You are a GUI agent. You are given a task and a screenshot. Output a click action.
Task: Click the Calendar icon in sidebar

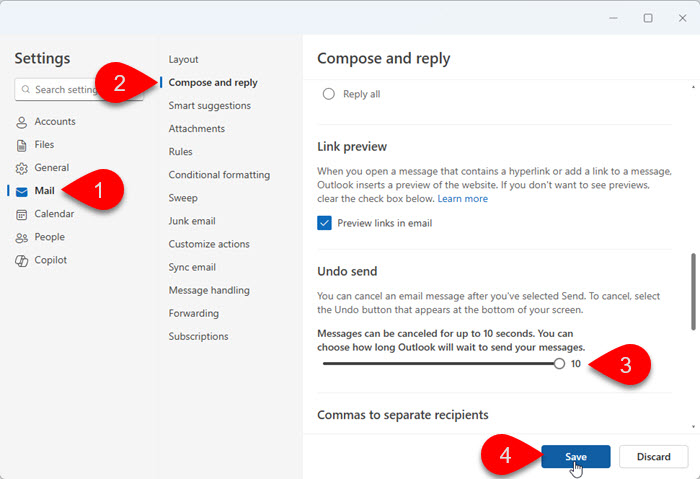tap(22, 214)
